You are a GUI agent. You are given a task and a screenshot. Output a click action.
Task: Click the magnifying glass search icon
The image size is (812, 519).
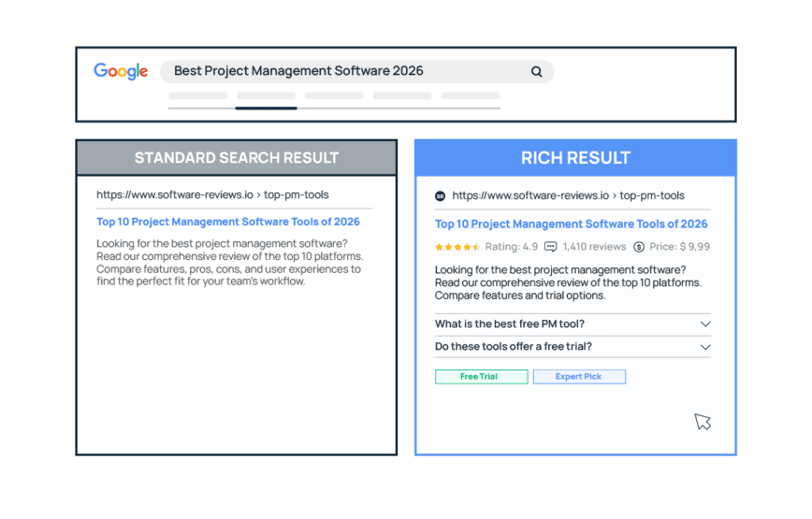click(x=536, y=71)
